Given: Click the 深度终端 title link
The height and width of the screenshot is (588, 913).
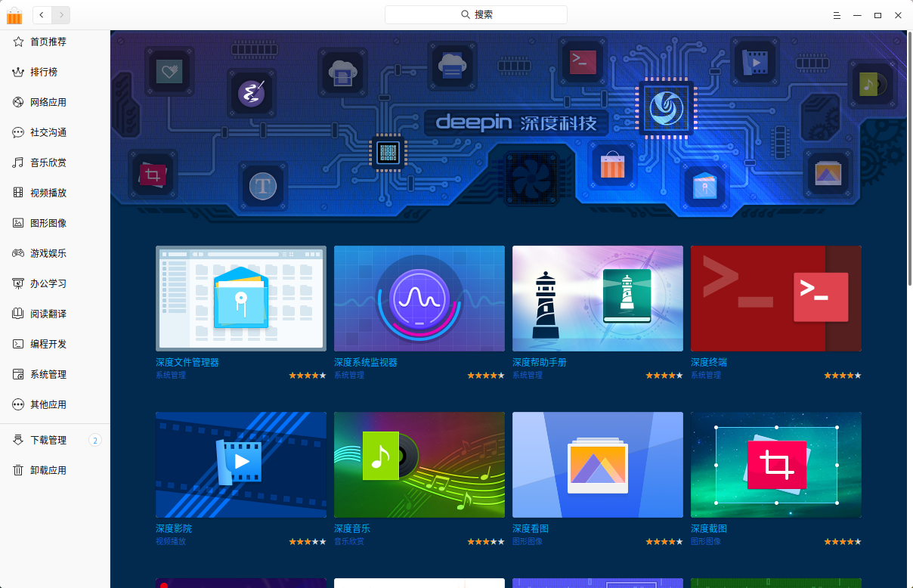Looking at the screenshot, I should [x=709, y=362].
